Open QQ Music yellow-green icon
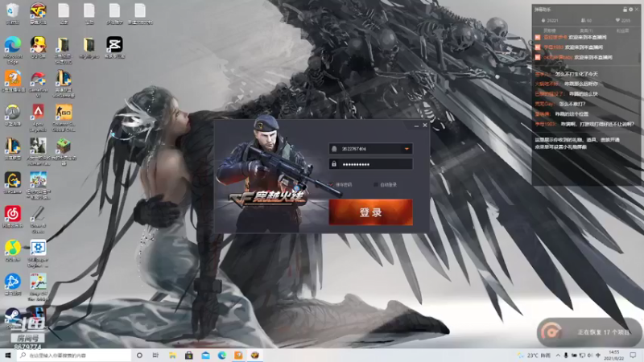Screen dimensions: 644x362 coord(13,248)
